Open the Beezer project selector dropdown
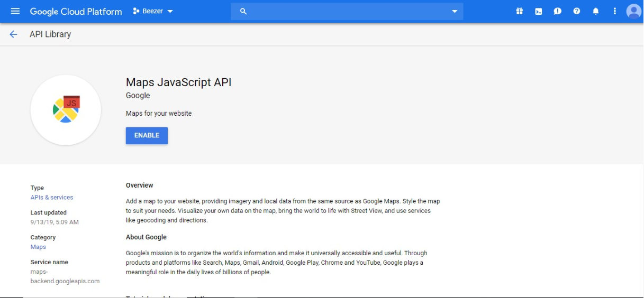 coord(153,11)
